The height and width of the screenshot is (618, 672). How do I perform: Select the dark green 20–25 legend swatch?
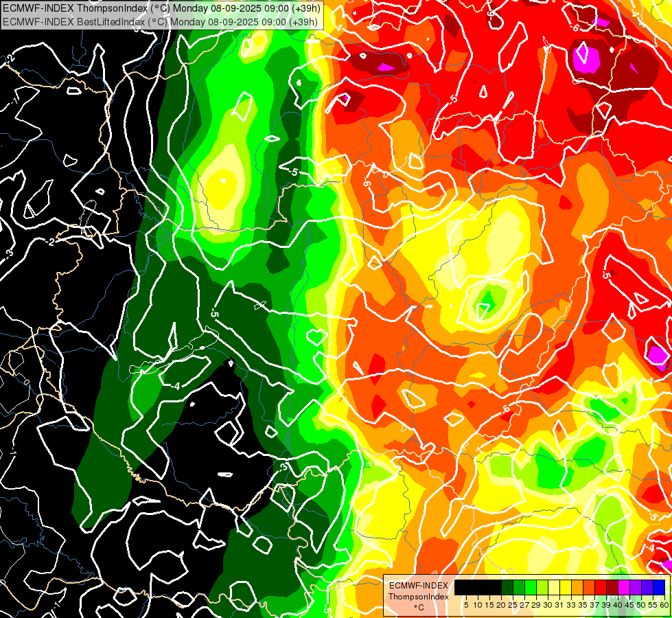tap(507, 588)
